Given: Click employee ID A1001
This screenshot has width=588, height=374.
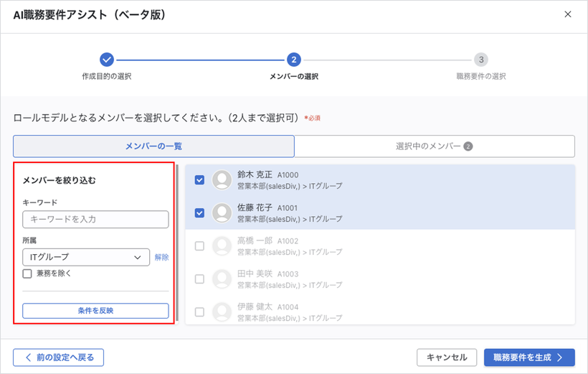Looking at the screenshot, I should (288, 208).
